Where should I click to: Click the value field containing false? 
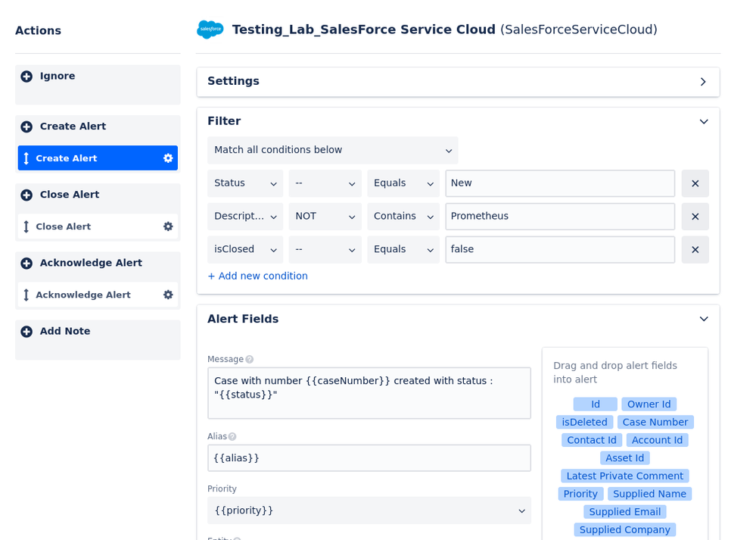(560, 249)
